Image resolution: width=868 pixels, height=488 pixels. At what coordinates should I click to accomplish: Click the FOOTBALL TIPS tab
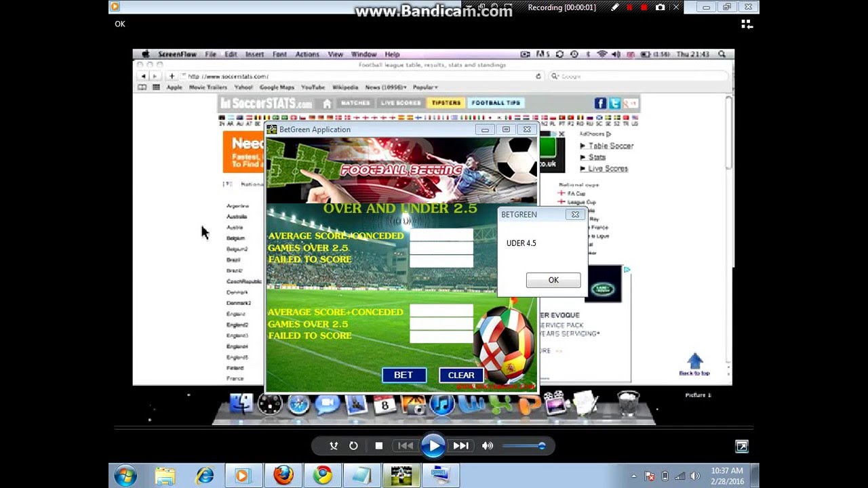coord(496,103)
